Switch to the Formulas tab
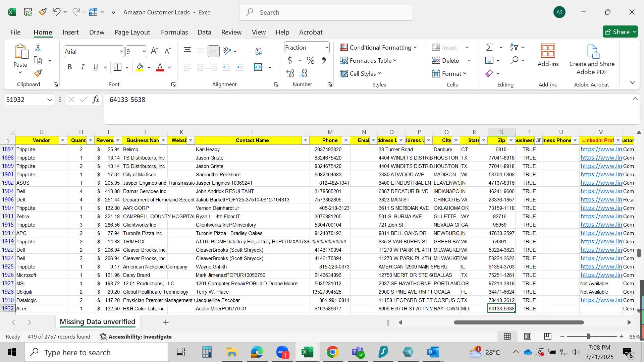The image size is (644, 362). coord(174,32)
